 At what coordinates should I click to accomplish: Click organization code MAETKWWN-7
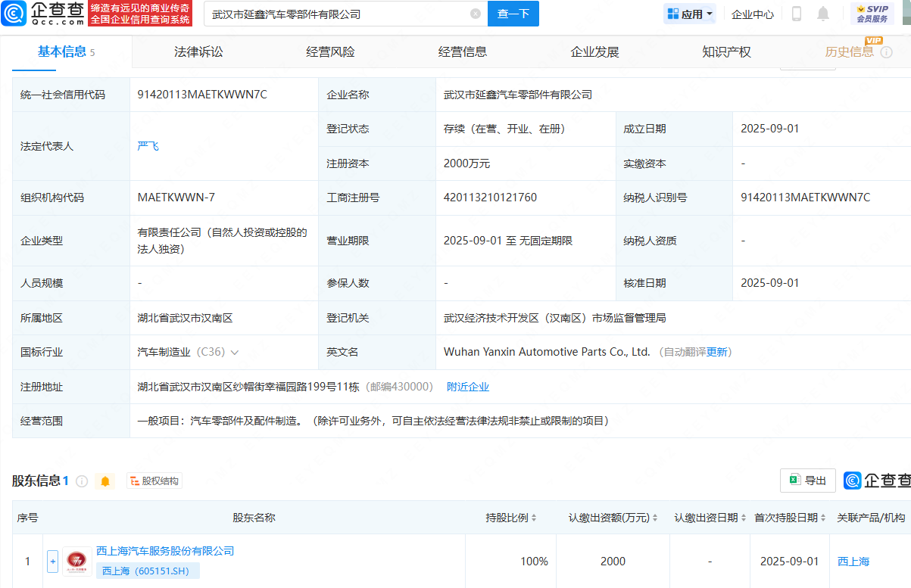point(176,198)
